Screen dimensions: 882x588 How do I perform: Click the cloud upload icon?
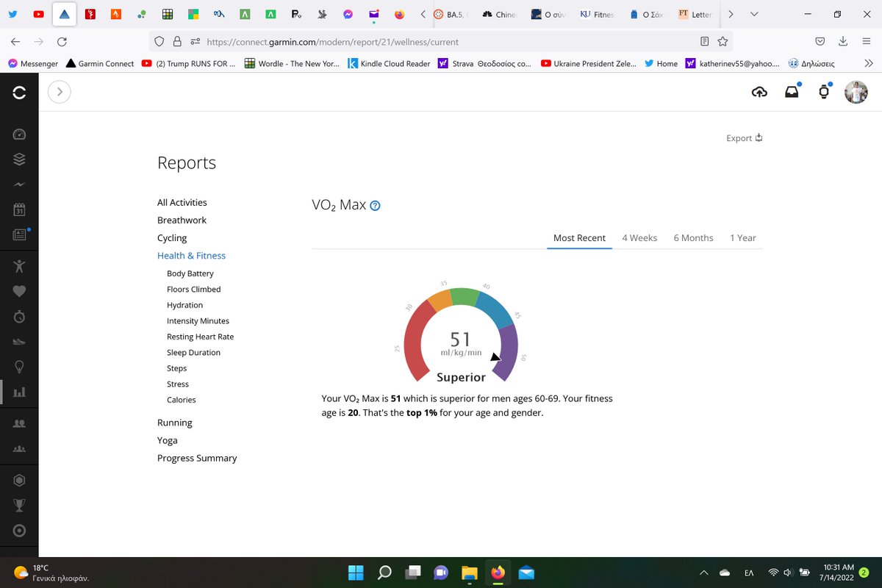[x=759, y=92]
